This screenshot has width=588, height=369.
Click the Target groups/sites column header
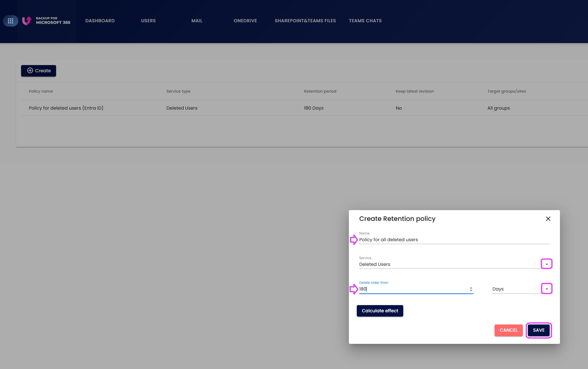coord(507,91)
